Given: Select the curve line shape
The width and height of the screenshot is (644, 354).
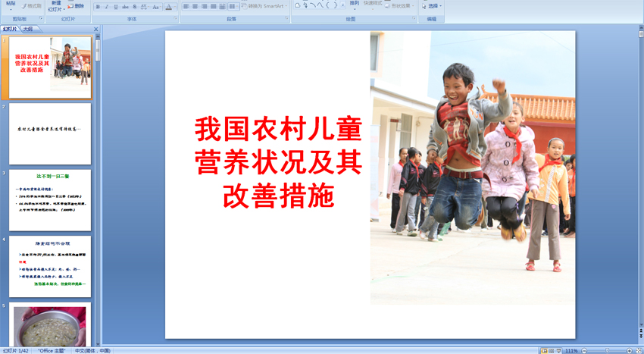Looking at the screenshot, I should [x=320, y=5].
